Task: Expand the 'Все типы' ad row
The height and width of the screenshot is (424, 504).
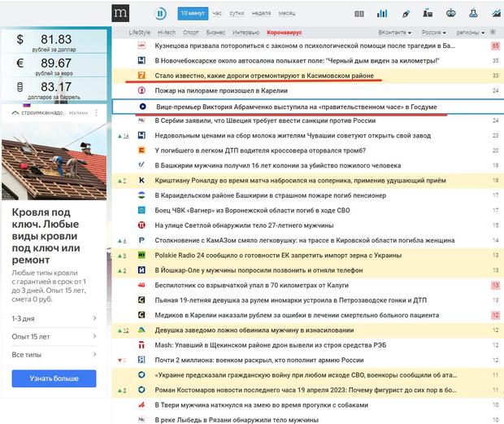Action: click(54, 355)
